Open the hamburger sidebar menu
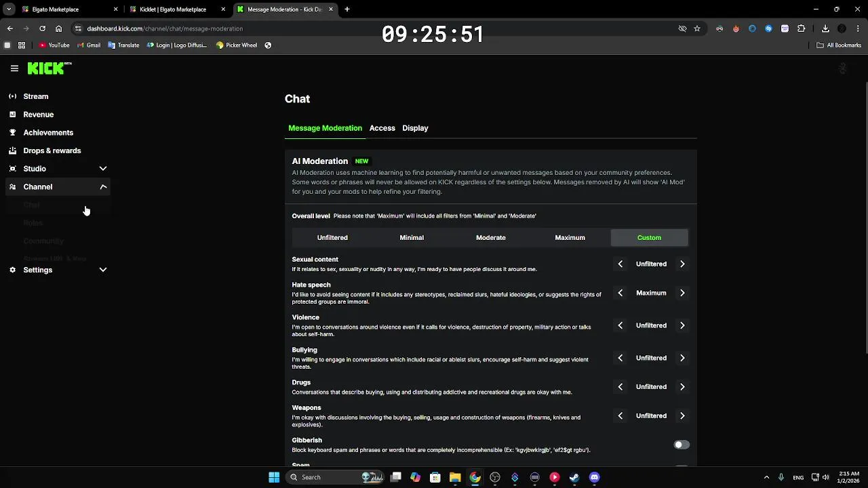Image resolution: width=868 pixels, height=488 pixels. click(14, 68)
